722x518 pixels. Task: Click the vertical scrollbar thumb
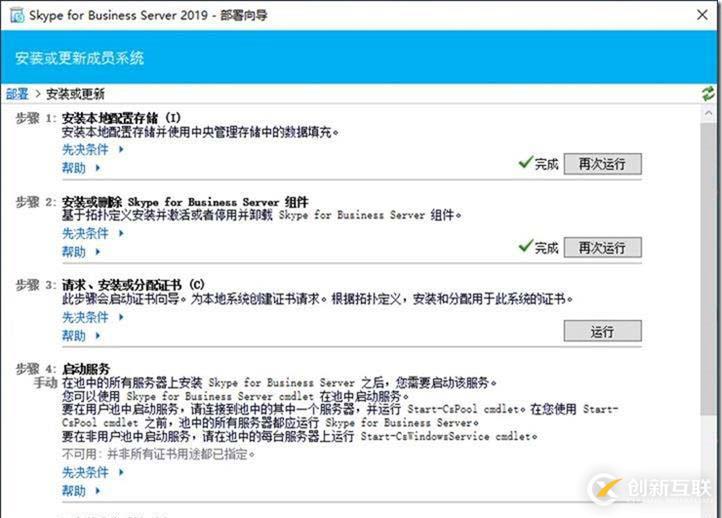[708, 269]
